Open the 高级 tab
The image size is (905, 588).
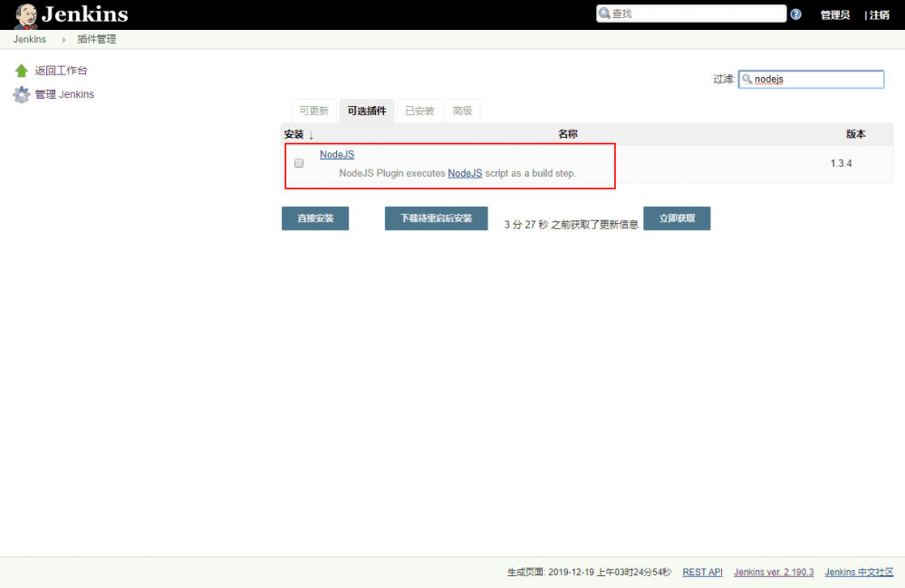[462, 110]
